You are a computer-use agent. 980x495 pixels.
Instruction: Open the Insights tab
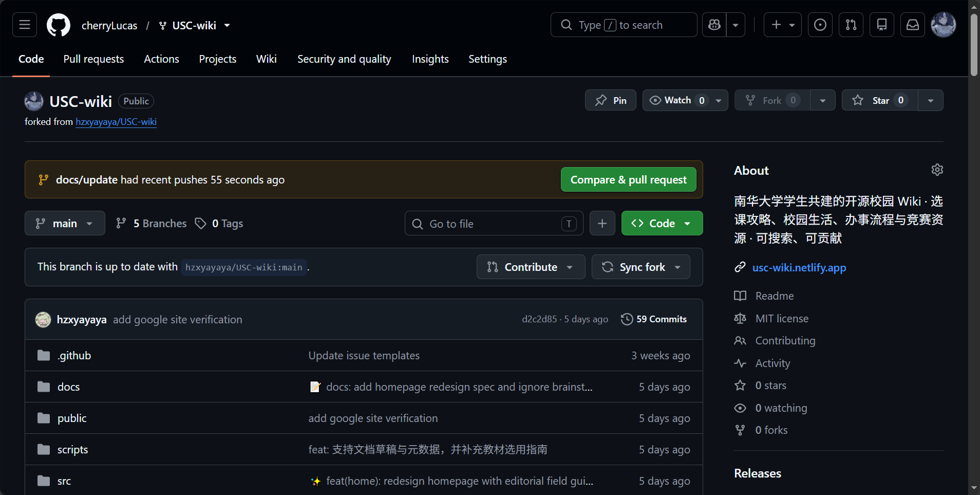(430, 59)
